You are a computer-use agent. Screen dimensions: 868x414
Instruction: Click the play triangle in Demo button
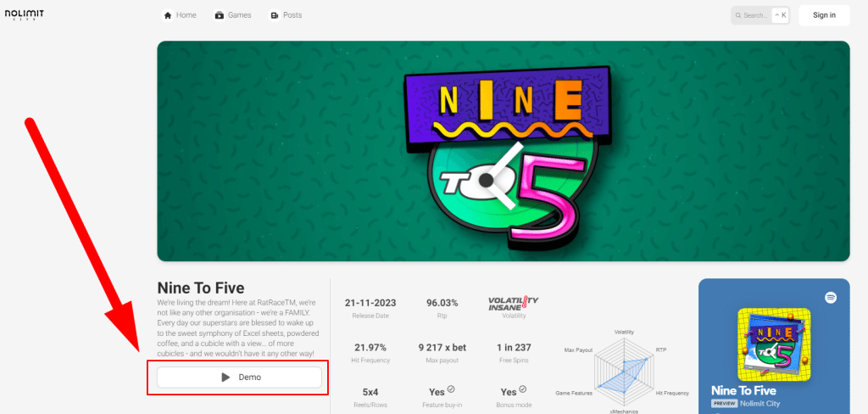[x=225, y=378]
